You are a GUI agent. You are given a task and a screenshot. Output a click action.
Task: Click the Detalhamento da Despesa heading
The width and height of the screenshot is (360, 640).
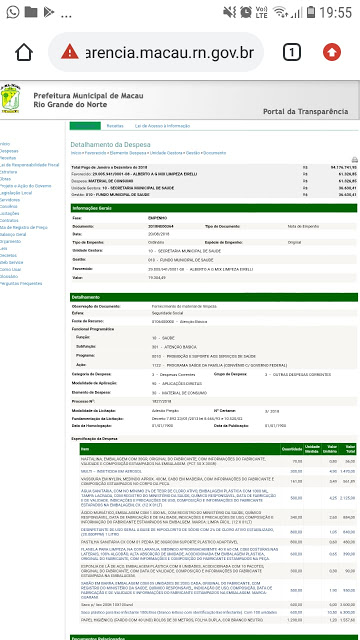coord(110,144)
